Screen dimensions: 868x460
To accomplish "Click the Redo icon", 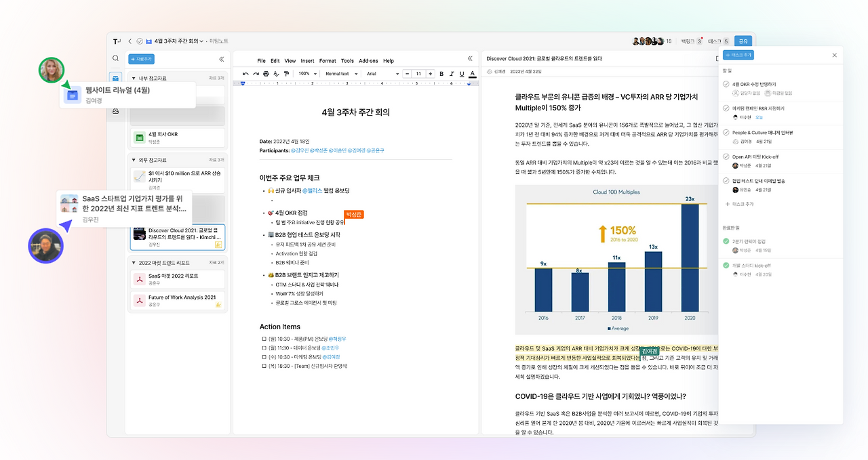I will point(256,73).
